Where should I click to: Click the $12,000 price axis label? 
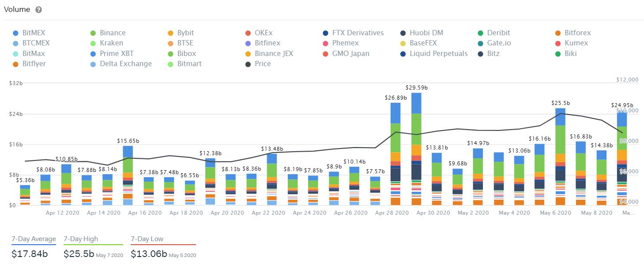(x=627, y=80)
